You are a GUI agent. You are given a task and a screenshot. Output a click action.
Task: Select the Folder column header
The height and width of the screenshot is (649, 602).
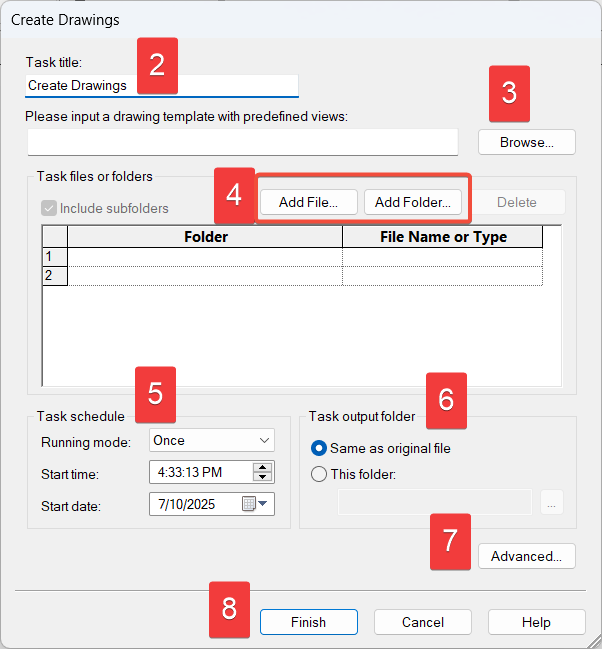(x=205, y=237)
